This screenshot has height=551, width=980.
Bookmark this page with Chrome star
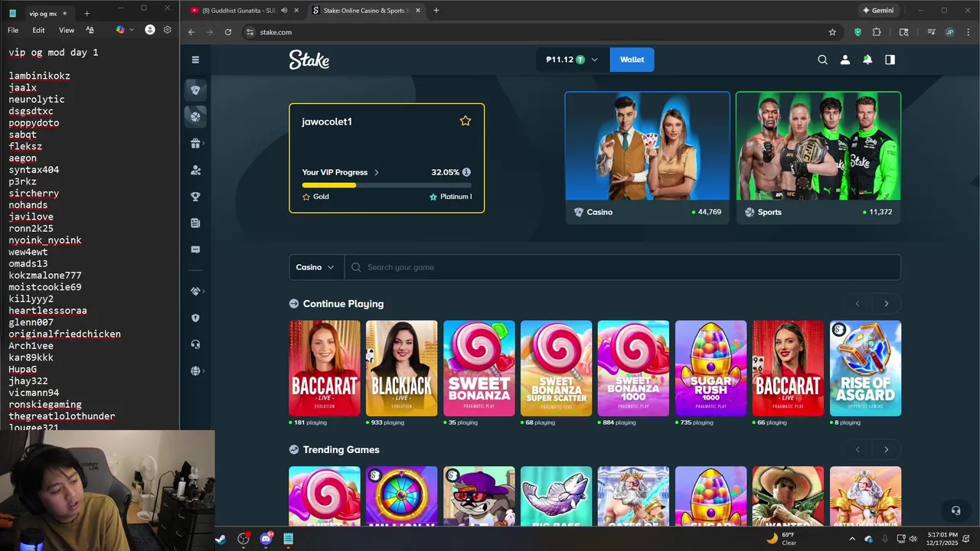[x=832, y=32]
